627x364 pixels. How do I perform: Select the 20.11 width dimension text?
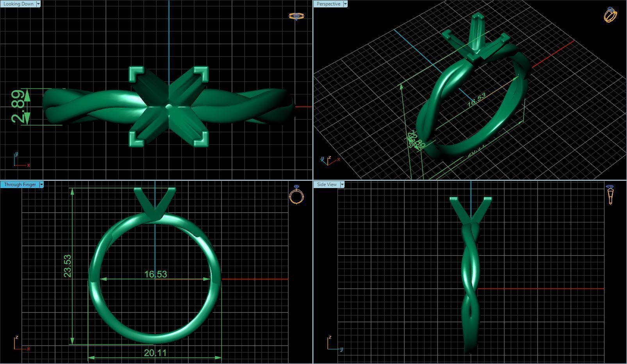click(x=155, y=353)
